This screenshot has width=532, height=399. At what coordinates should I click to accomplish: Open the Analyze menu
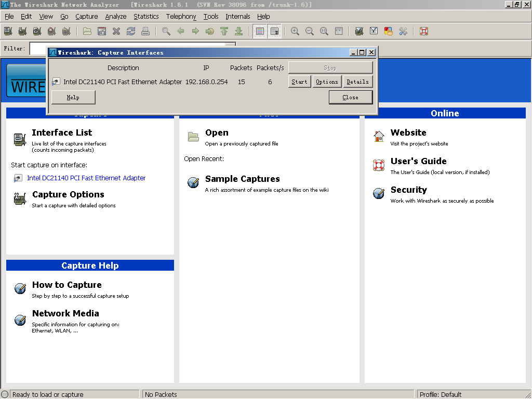click(x=116, y=16)
